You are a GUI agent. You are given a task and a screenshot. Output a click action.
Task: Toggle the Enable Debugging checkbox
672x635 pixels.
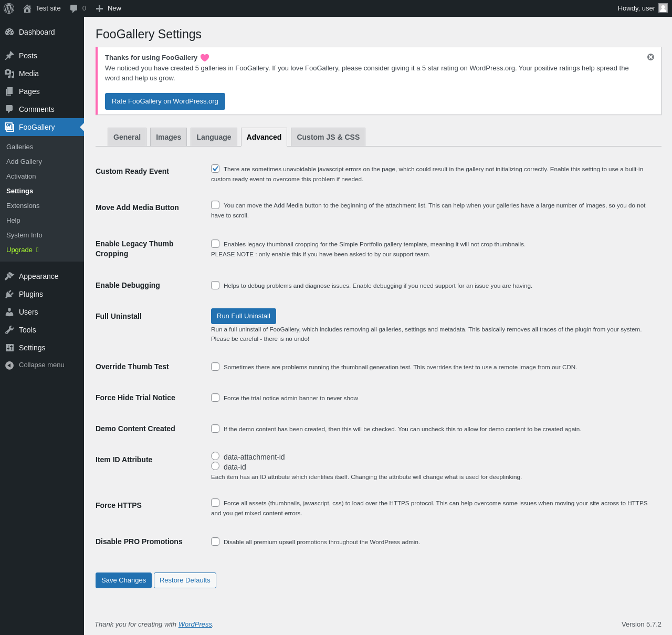(215, 285)
